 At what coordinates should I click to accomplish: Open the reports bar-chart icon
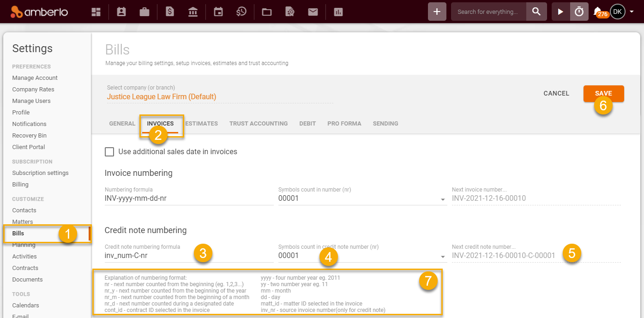point(338,12)
